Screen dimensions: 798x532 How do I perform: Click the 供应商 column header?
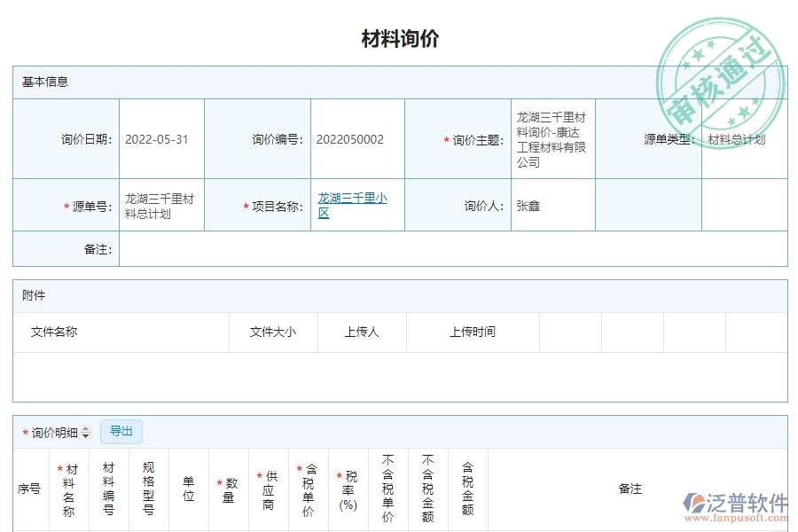(268, 490)
